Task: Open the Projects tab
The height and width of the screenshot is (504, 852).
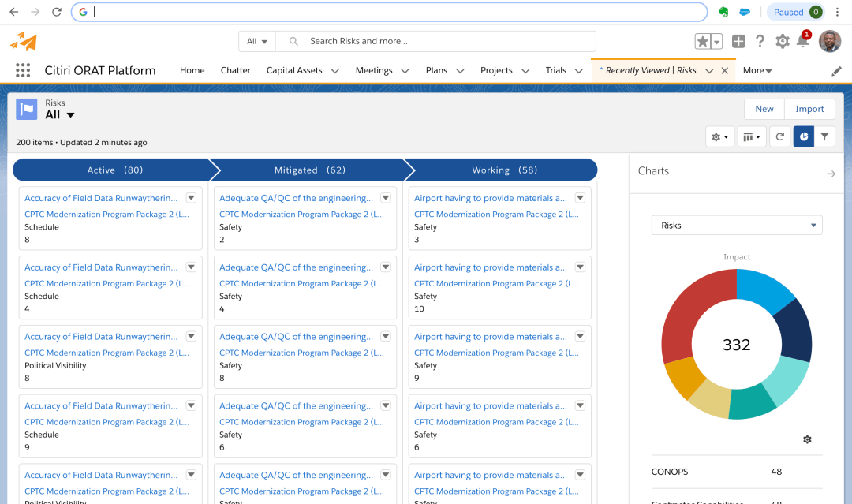Action: 496,71
